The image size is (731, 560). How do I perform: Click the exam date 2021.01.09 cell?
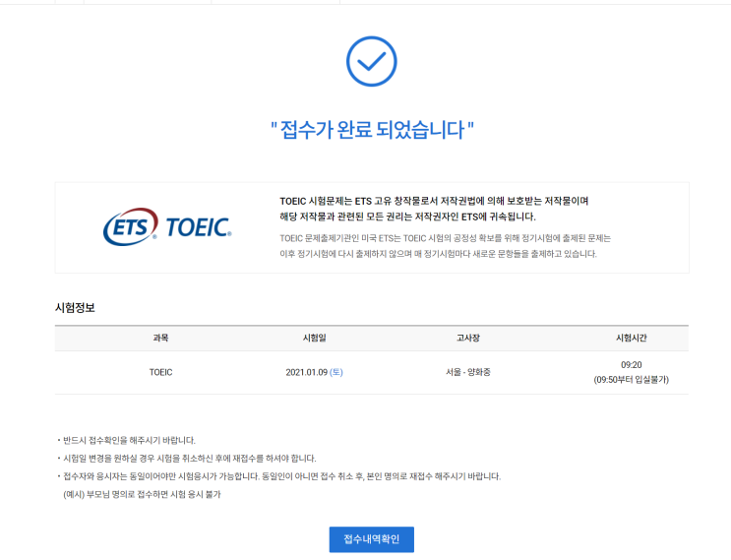(x=314, y=372)
